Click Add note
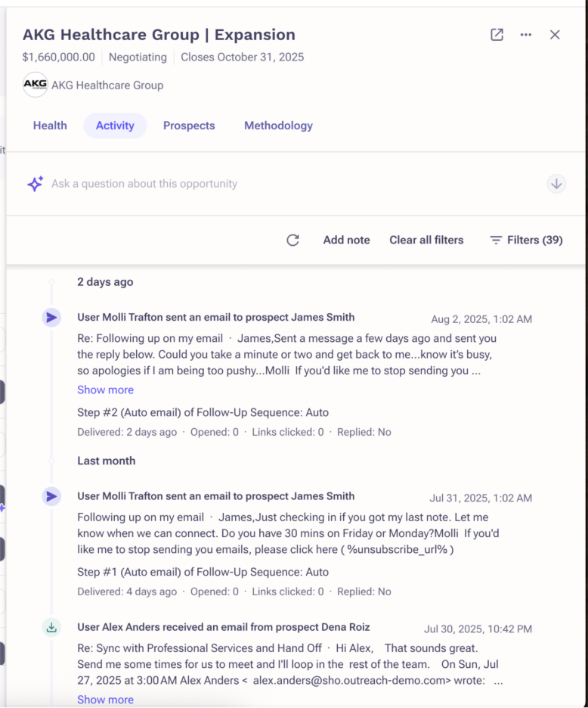Image resolution: width=588 pixels, height=708 pixels. [x=347, y=241]
